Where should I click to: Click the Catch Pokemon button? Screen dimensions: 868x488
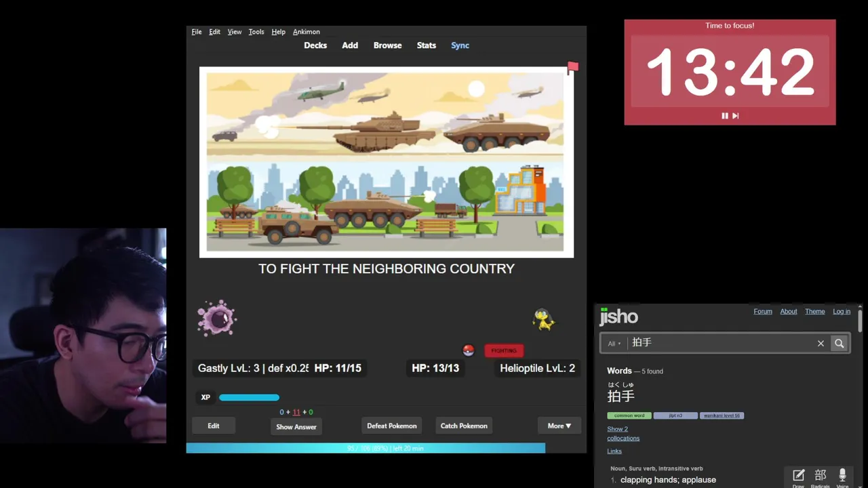pyautogui.click(x=464, y=426)
